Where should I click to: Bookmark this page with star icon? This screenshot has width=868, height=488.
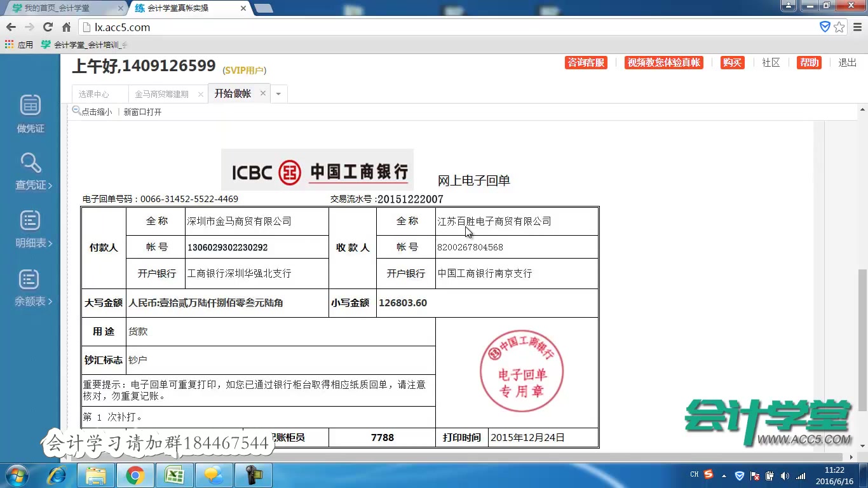pyautogui.click(x=839, y=27)
